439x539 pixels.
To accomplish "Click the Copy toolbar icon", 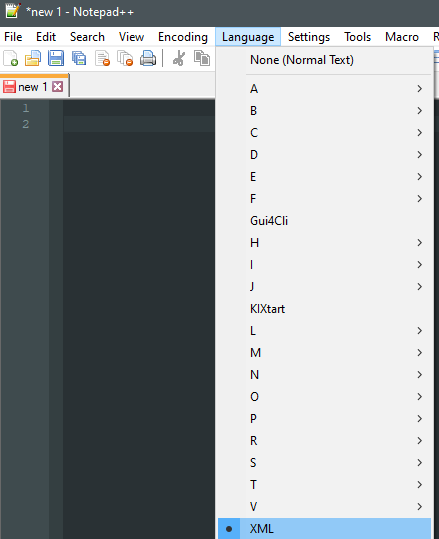I will point(202,58).
